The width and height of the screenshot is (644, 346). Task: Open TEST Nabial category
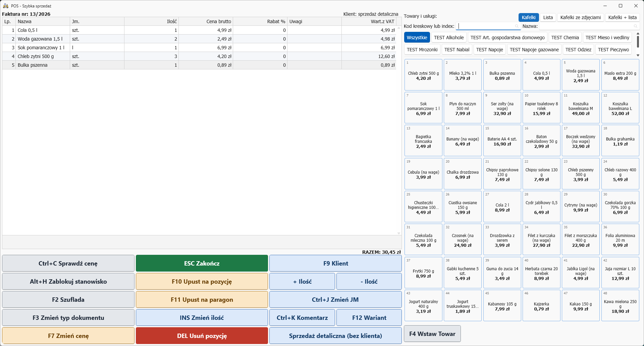click(x=457, y=50)
